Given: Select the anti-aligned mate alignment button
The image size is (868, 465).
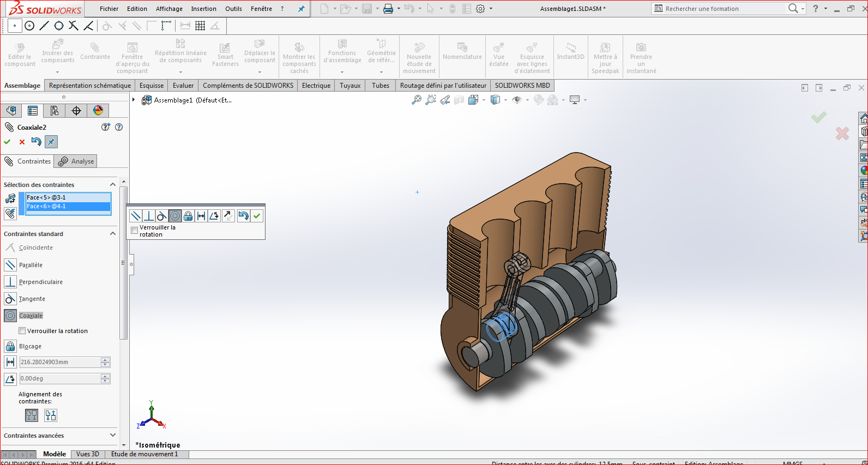Looking at the screenshot, I should 51,415.
